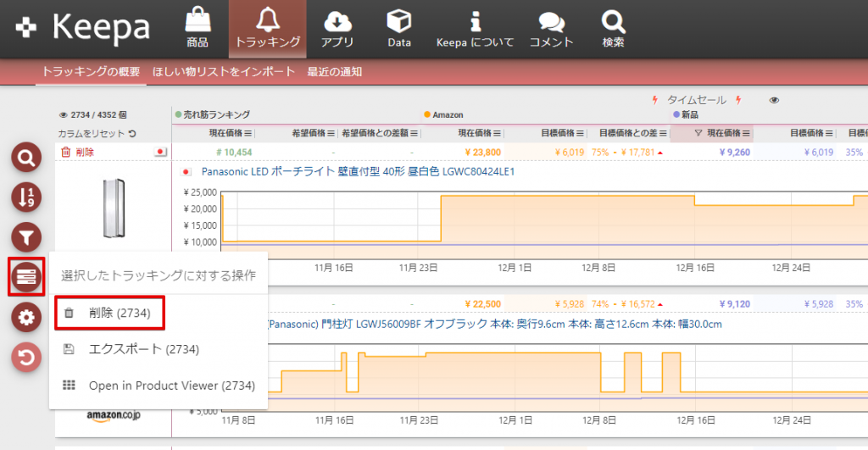Click the magnifier search icon in left sidebar
Viewport: 868px width, 450px height.
tap(26, 158)
